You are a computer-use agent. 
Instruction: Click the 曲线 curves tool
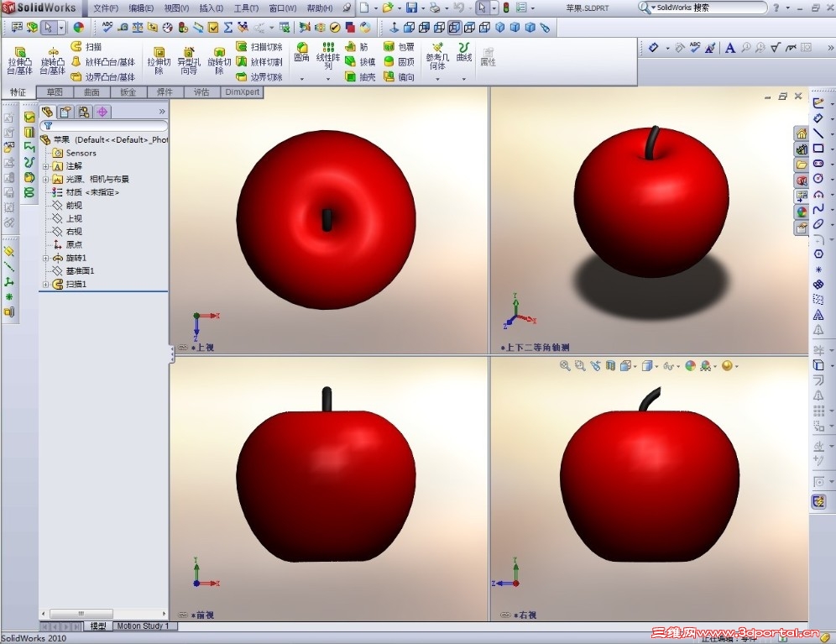click(x=464, y=52)
